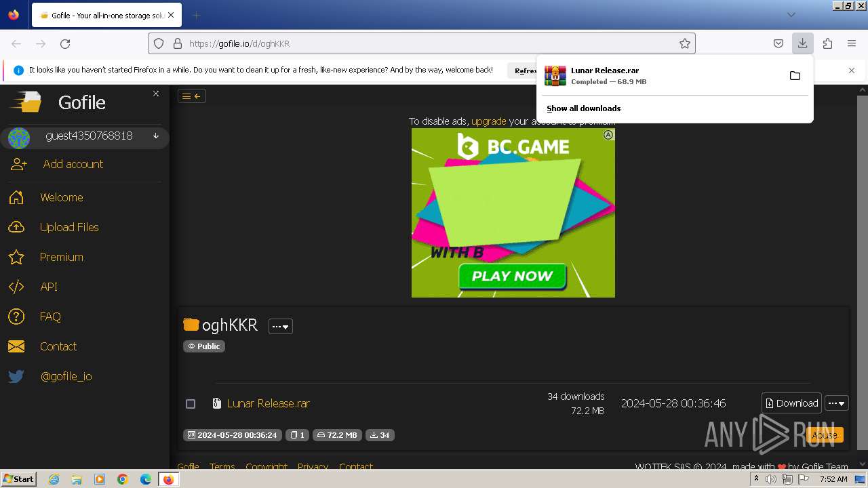
Task: Click the Download button for Lunar Release.rar
Action: click(791, 403)
